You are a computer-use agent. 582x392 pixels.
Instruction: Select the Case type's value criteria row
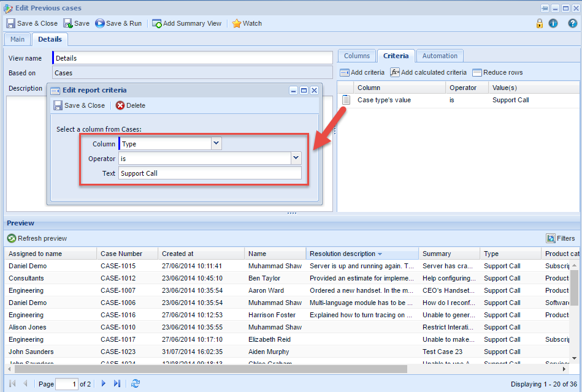point(459,100)
